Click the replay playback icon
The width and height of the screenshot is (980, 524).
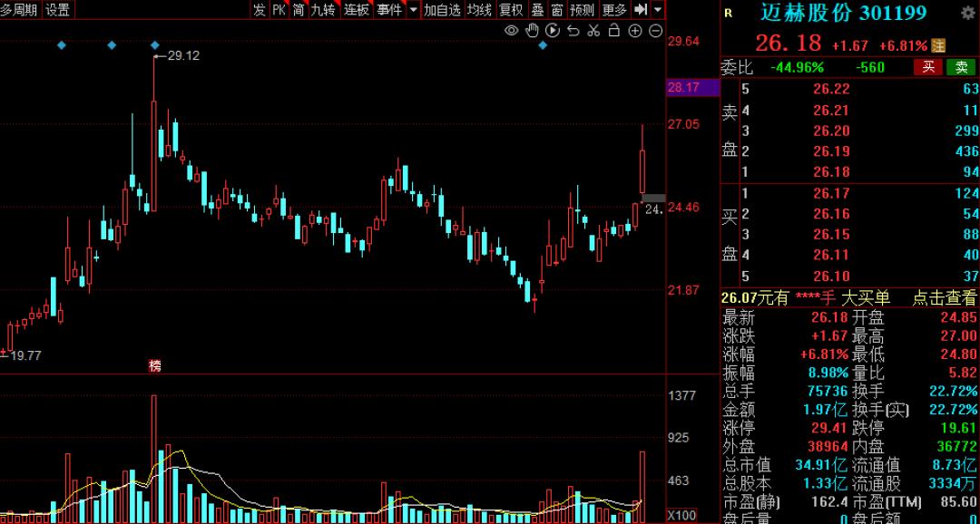point(552,31)
